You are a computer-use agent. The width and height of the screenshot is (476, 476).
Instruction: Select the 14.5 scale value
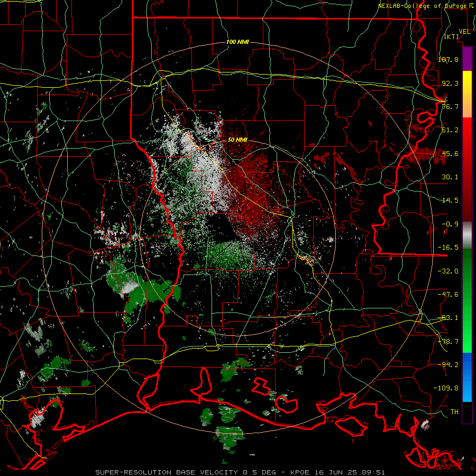[x=450, y=200]
